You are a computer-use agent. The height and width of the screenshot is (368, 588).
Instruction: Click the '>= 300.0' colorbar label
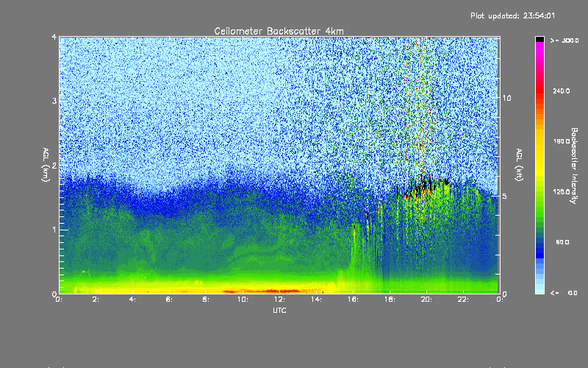(x=564, y=40)
